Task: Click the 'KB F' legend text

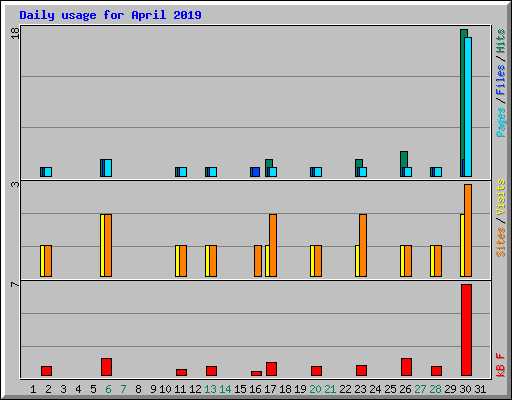Action: (501, 365)
